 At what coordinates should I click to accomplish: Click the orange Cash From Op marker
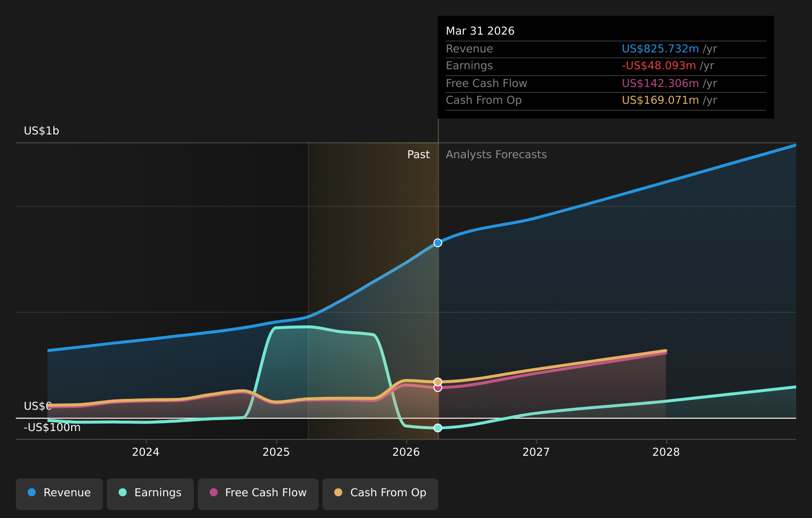(x=438, y=382)
